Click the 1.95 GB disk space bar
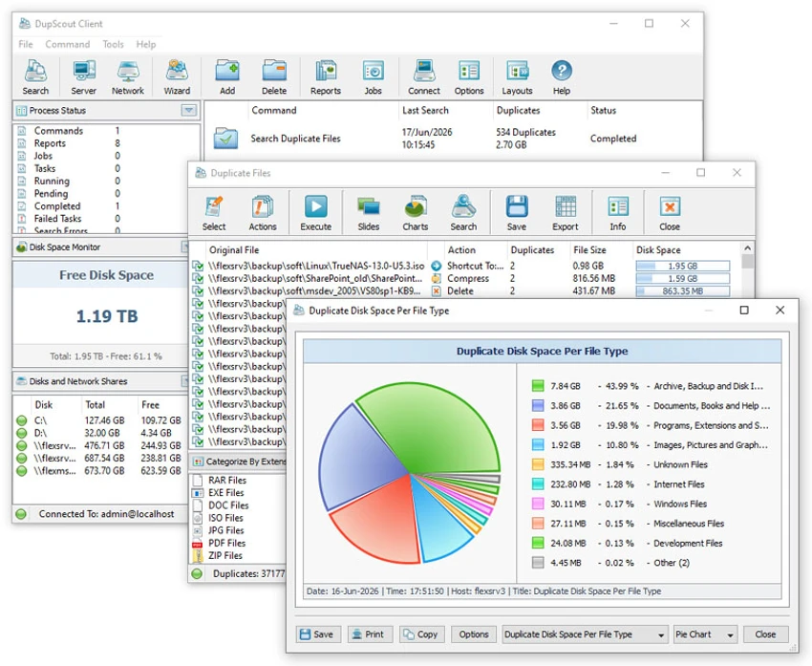 coord(682,266)
